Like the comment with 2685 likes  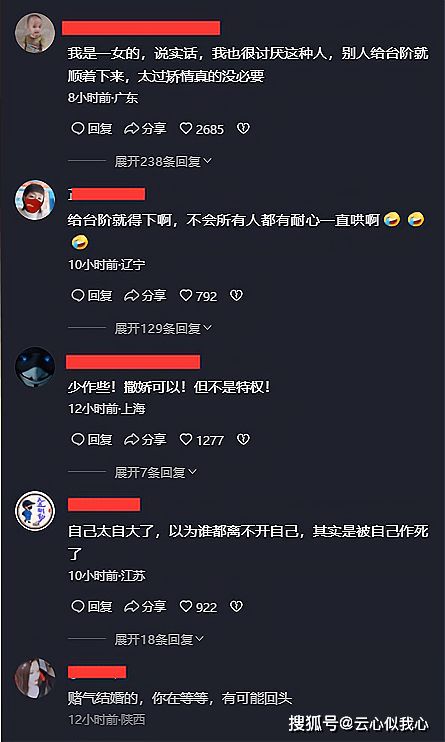click(x=202, y=129)
